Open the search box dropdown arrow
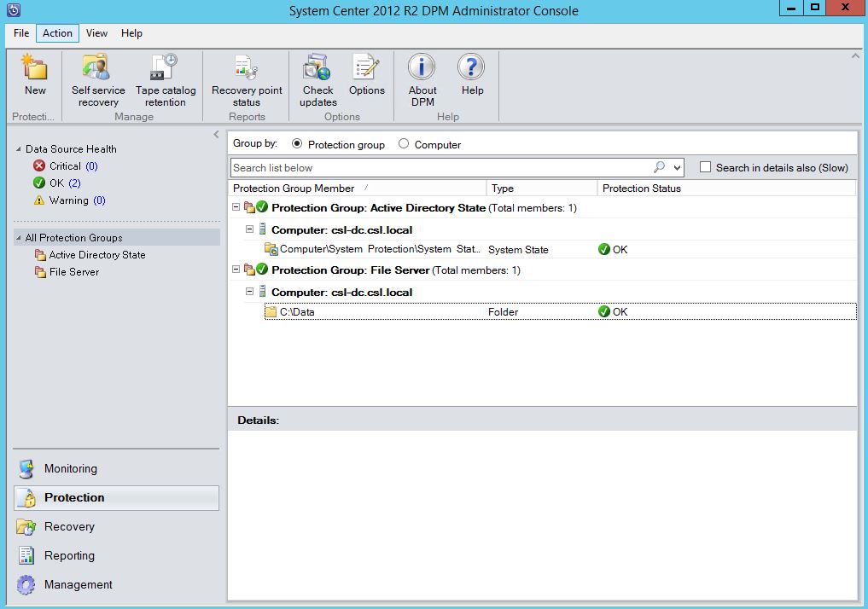 (x=677, y=167)
